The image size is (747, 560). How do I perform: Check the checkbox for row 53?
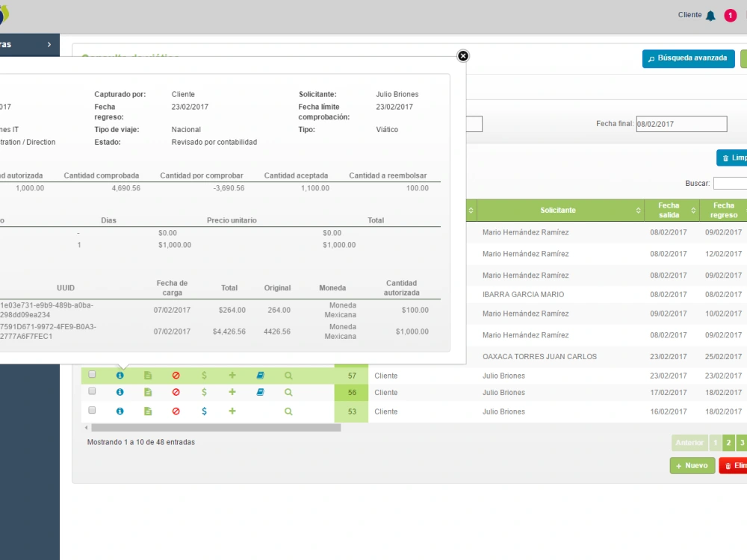[x=92, y=410]
